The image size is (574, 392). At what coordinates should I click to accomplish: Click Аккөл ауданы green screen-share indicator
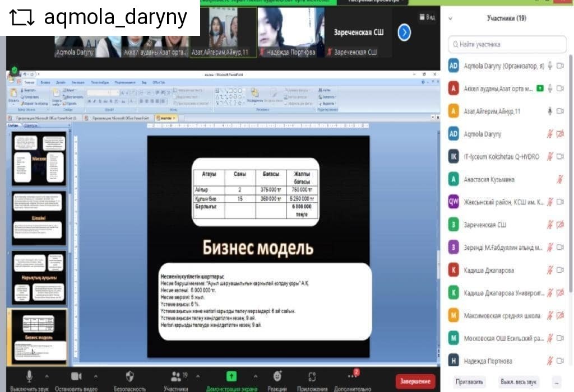pos(540,88)
